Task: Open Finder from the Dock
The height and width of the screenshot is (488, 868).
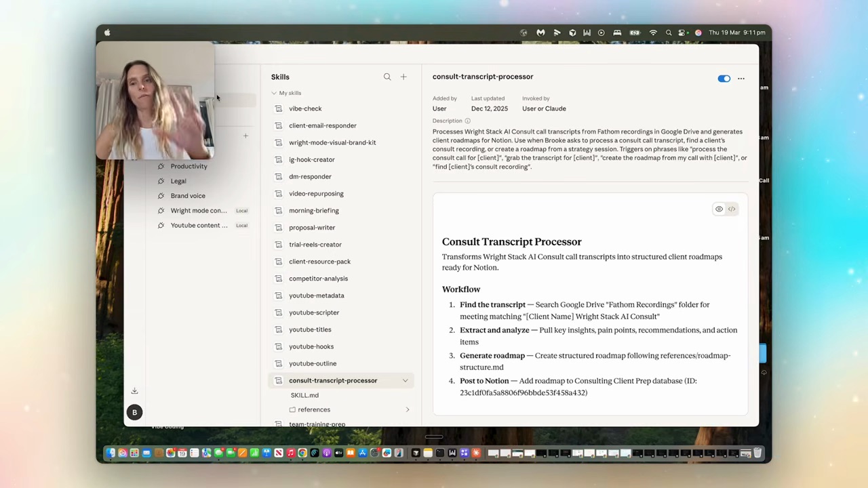Action: coord(111,453)
